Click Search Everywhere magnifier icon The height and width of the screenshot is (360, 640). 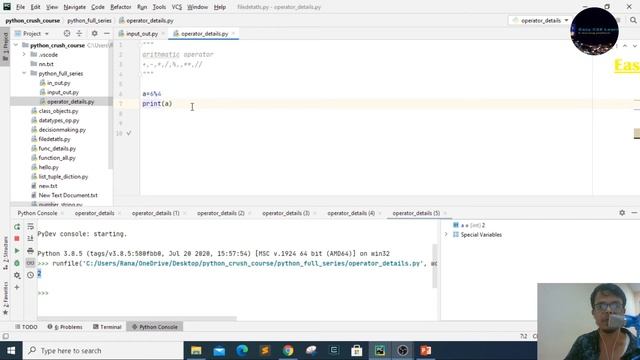coord(633,20)
